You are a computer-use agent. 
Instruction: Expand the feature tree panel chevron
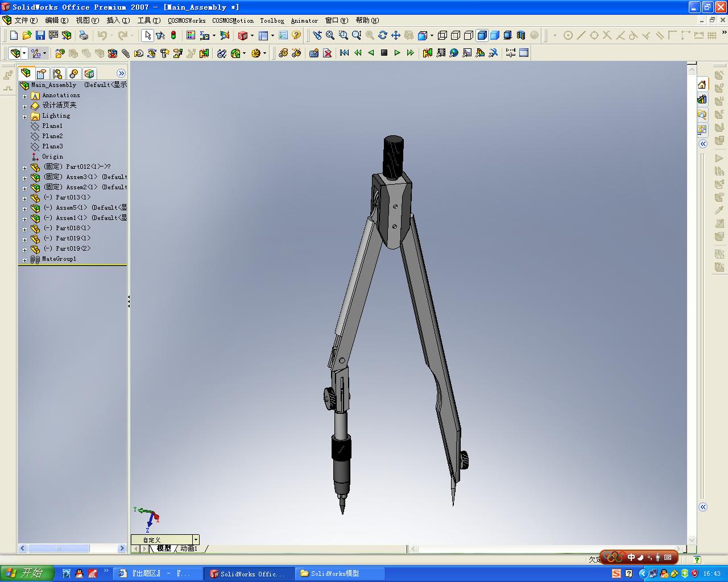[x=121, y=73]
